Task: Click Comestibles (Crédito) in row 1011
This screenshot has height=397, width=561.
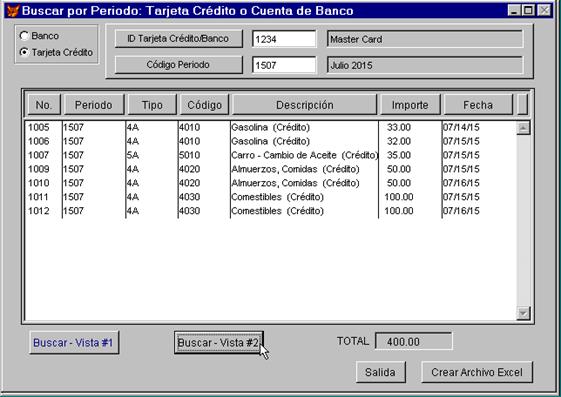Action: click(277, 197)
